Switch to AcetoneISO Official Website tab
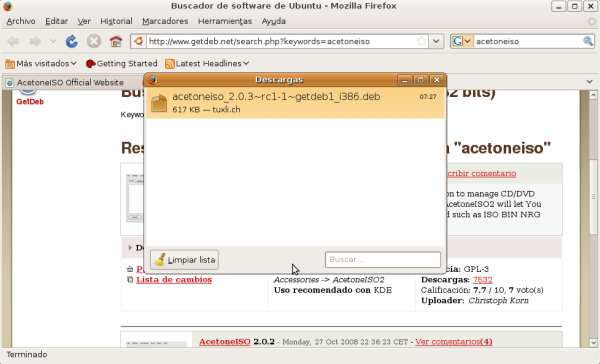Viewport: 600px width, 364px height. 70,83
